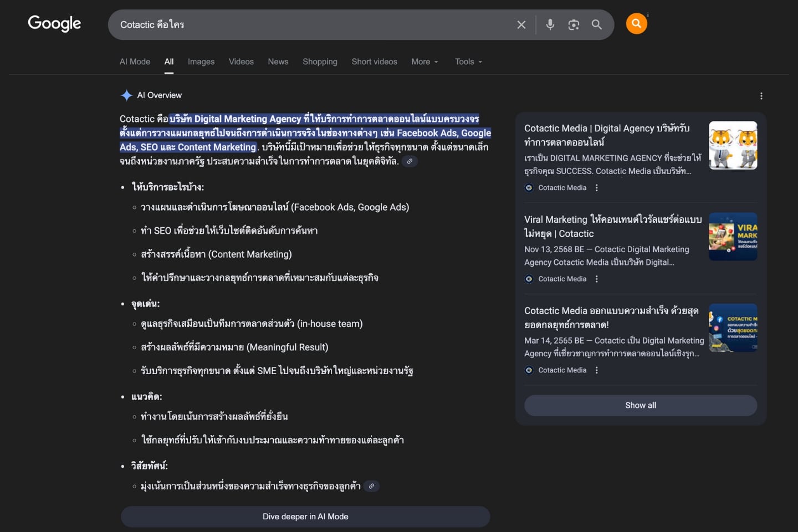Expand the Tools dropdown

click(x=468, y=62)
